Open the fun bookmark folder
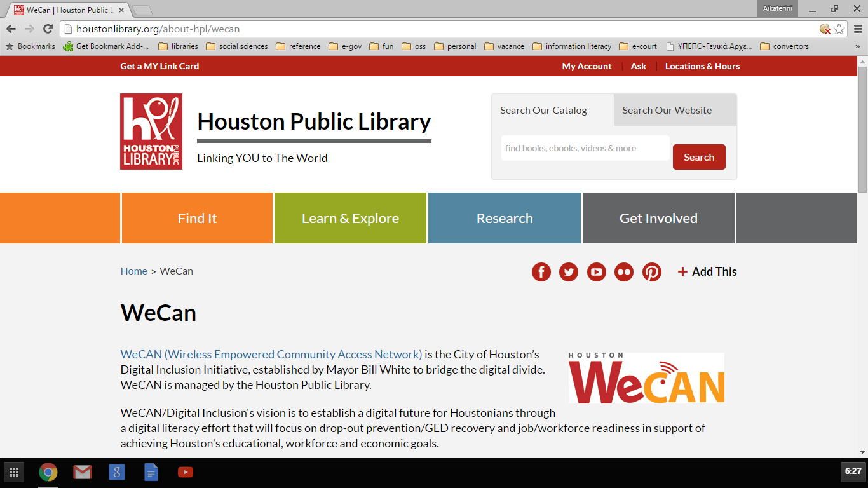 point(381,46)
